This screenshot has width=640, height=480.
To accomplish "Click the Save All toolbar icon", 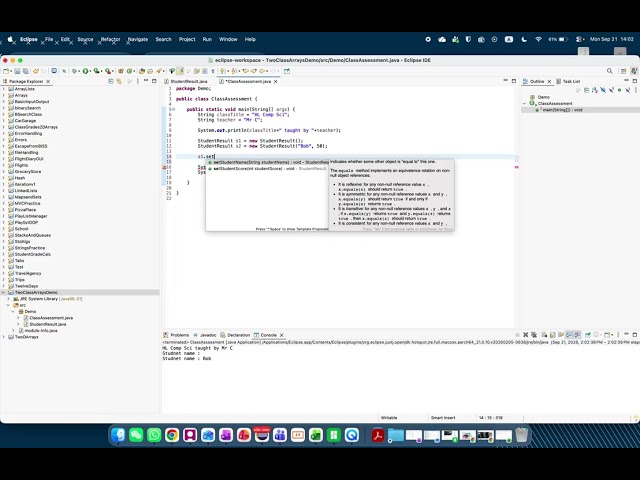I will [25, 71].
